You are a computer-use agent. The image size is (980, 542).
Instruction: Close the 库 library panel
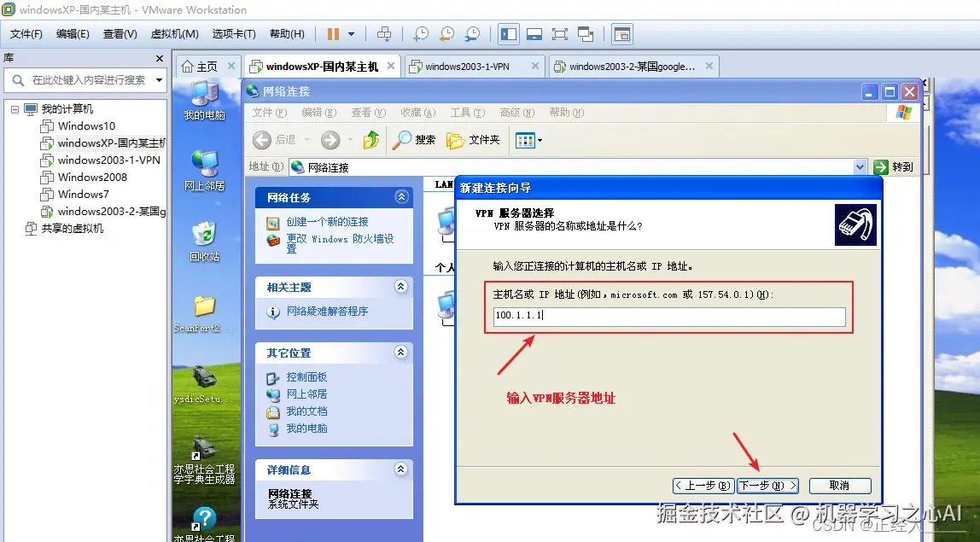click(160, 58)
